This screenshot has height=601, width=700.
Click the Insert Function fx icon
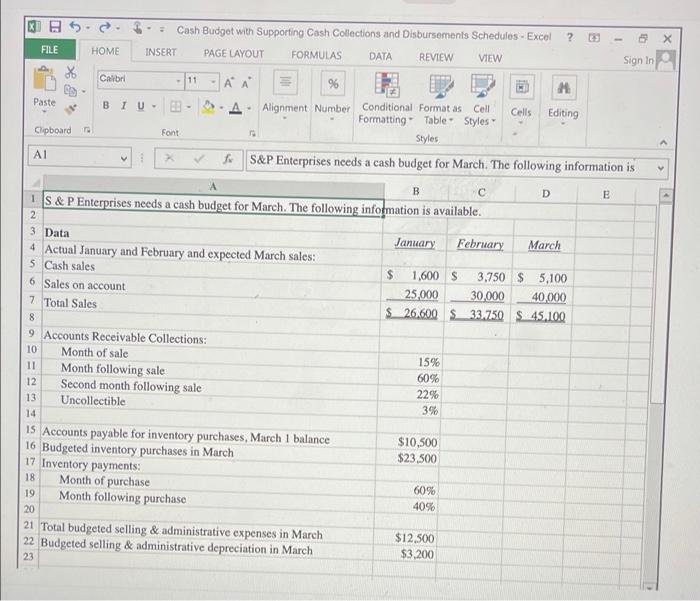click(x=228, y=159)
